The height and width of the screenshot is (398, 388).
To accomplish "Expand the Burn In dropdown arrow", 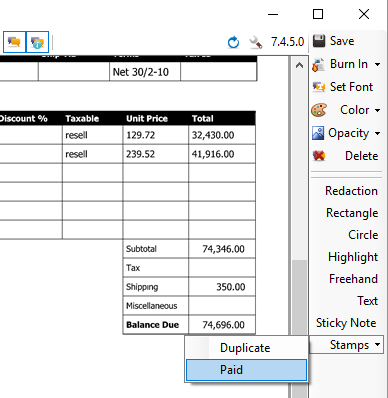I will pyautogui.click(x=377, y=64).
